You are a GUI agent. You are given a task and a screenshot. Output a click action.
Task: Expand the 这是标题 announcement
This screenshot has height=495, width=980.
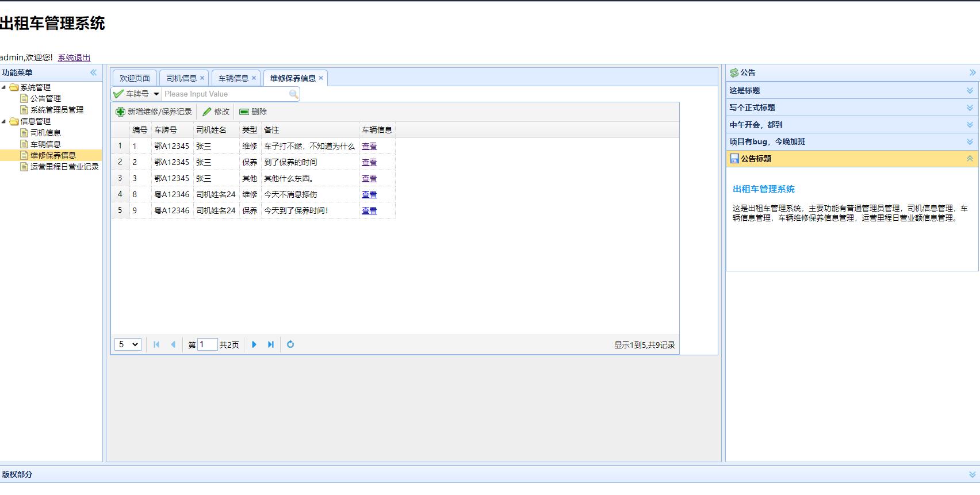[970, 90]
